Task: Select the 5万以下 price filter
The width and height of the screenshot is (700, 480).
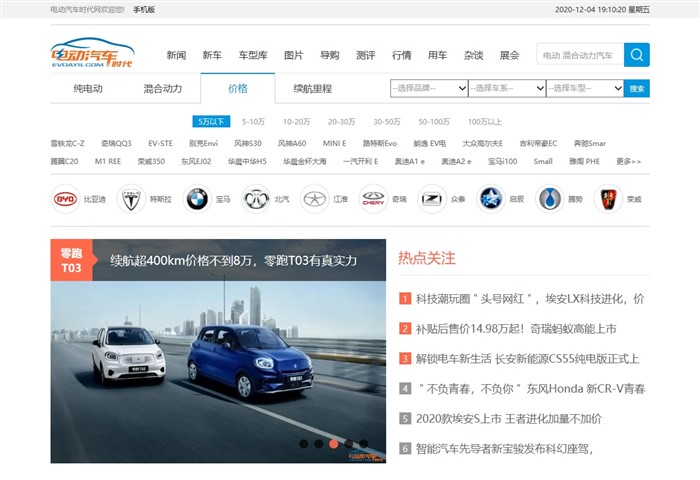Action: 211,121
